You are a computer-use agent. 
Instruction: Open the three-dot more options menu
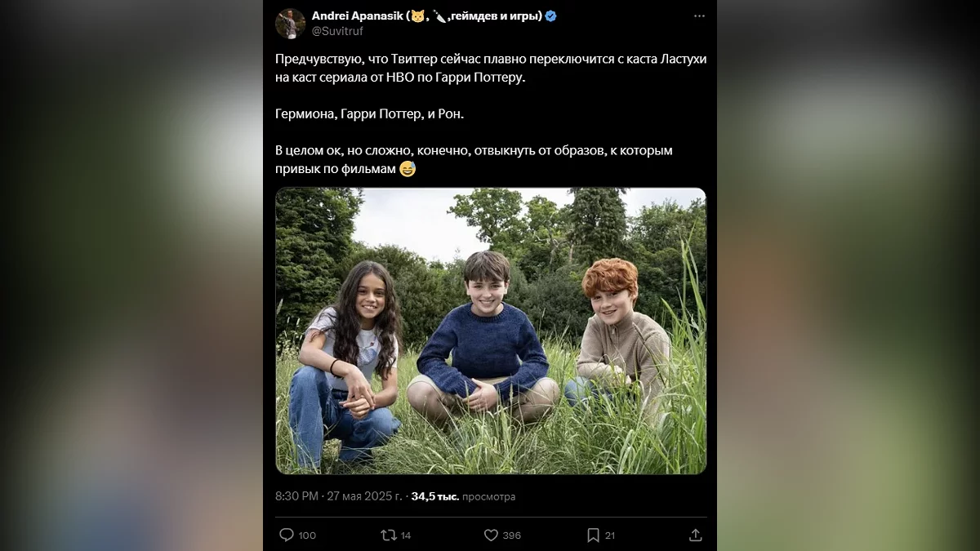click(x=698, y=16)
